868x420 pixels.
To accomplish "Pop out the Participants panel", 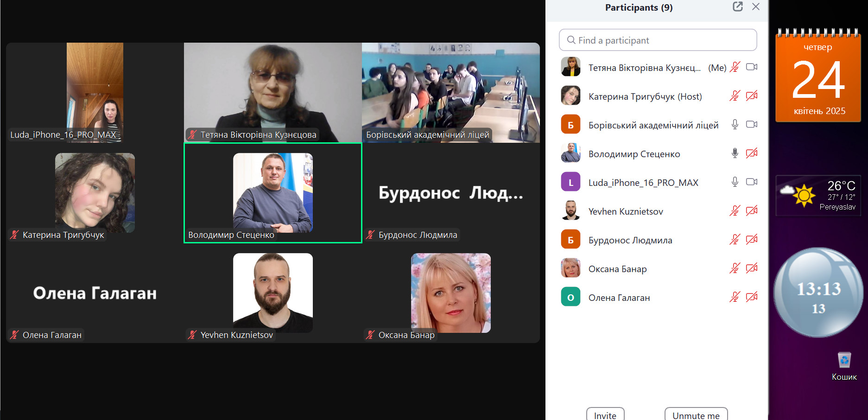I will pyautogui.click(x=738, y=6).
